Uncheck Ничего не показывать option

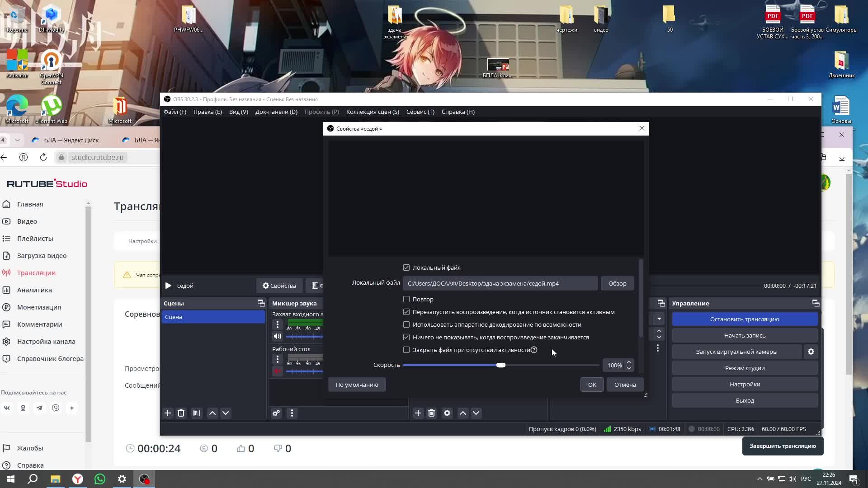tap(406, 337)
